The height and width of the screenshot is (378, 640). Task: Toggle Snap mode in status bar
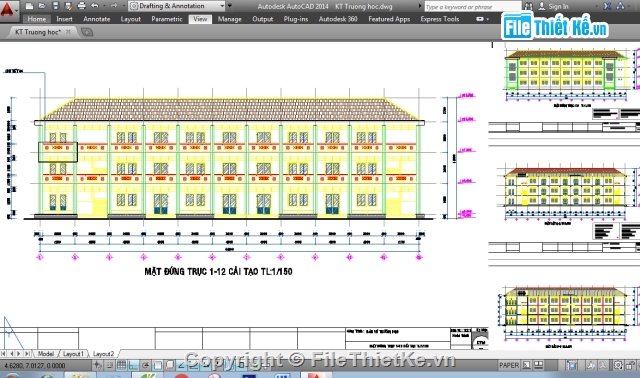(x=109, y=365)
